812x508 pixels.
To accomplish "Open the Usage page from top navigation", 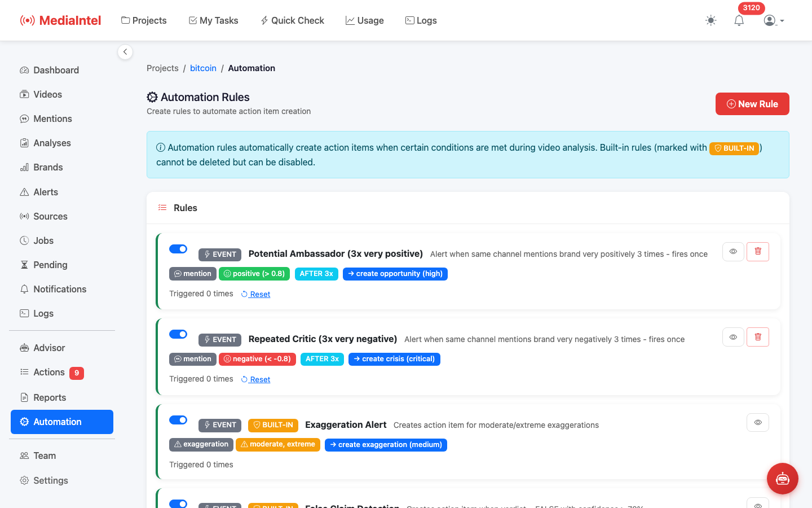I will point(364,20).
